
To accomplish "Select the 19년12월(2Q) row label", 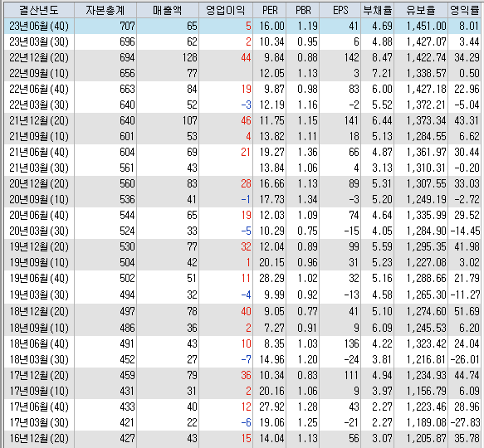I will (x=39, y=246).
